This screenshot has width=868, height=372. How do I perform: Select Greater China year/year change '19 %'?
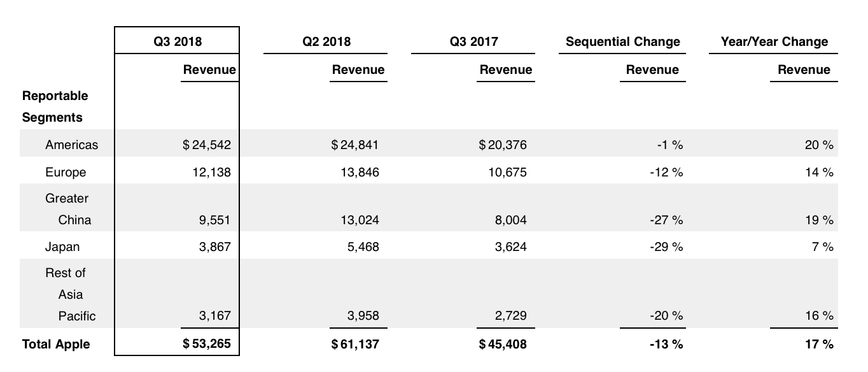pyautogui.click(x=819, y=220)
